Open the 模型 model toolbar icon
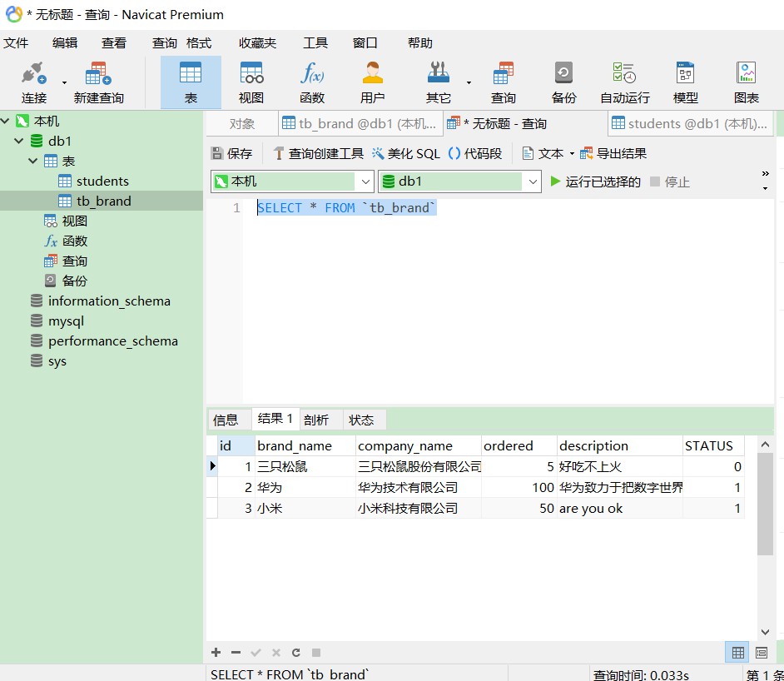Screen dimensions: 784x681 685,82
